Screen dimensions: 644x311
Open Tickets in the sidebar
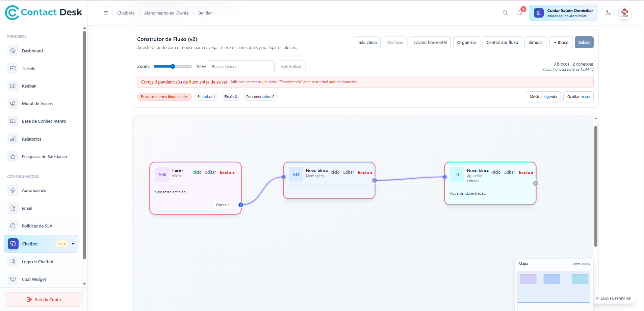[28, 68]
